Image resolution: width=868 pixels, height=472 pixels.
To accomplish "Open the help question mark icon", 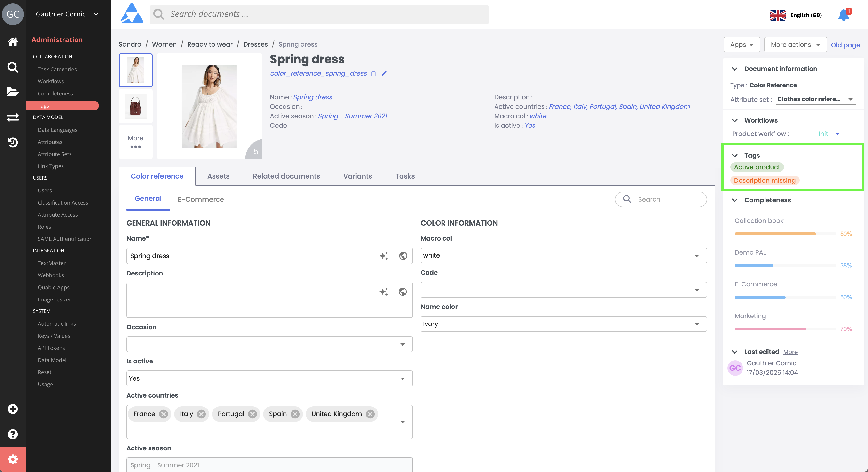I will pyautogui.click(x=13, y=434).
